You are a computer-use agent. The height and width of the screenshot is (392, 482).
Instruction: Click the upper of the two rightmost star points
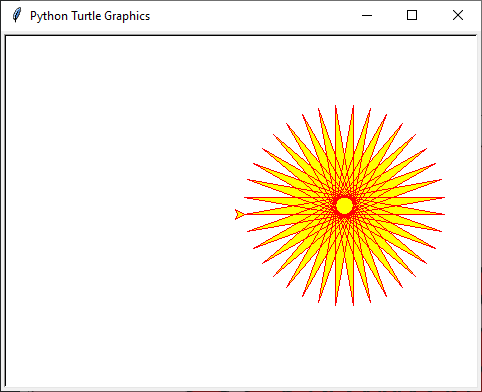[x=443, y=198]
